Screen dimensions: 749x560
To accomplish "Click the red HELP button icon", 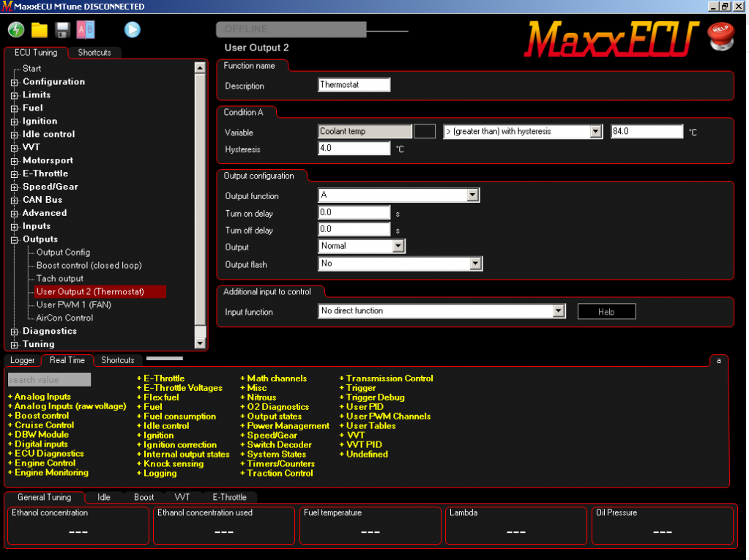I will tap(721, 36).
